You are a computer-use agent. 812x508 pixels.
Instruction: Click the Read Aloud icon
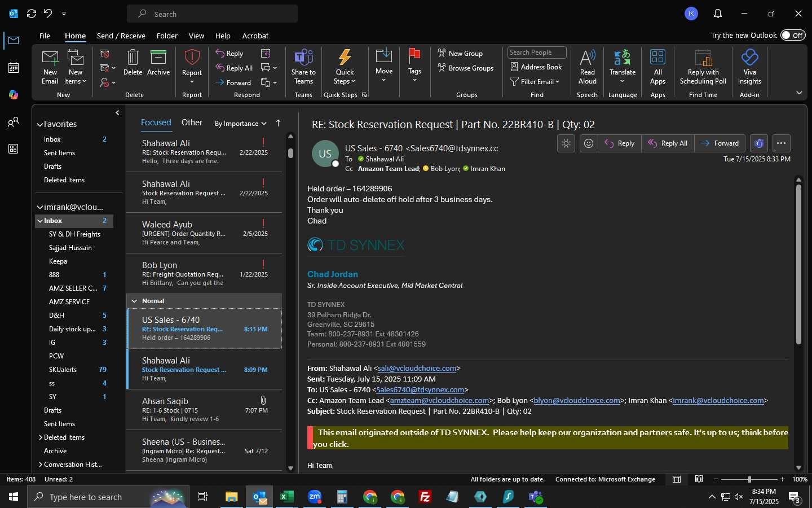587,58
